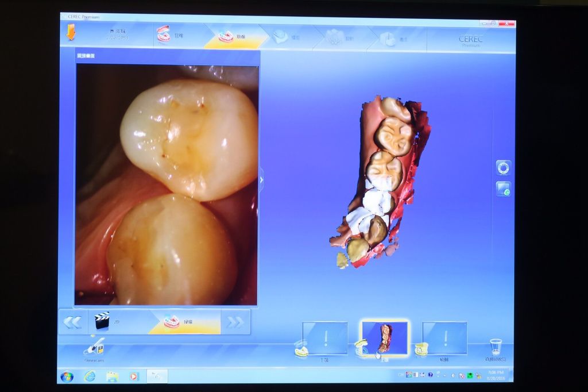Click the taskbar clock
The height and width of the screenshot is (392, 588).
point(496,375)
